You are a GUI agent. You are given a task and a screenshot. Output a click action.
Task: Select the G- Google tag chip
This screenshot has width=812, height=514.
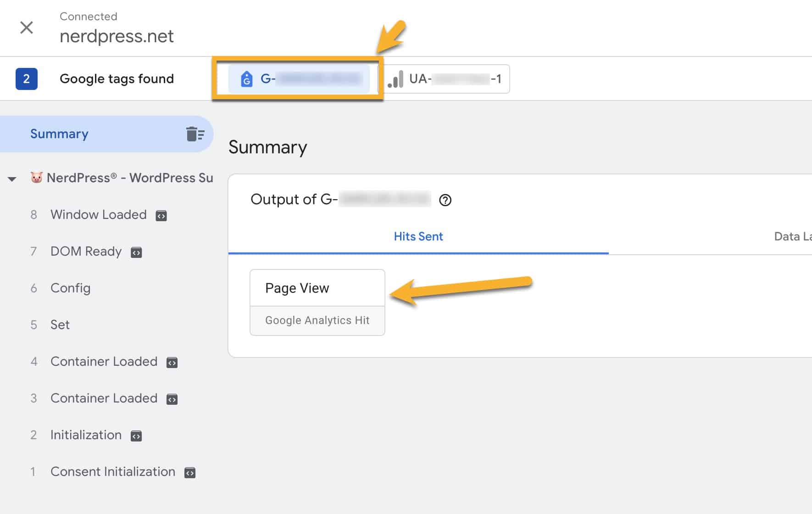point(298,78)
